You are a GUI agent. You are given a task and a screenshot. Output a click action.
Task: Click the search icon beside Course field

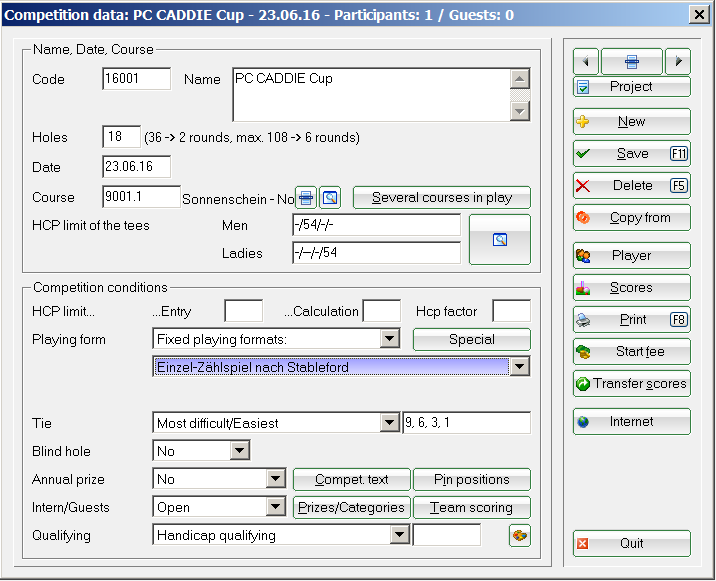click(331, 197)
